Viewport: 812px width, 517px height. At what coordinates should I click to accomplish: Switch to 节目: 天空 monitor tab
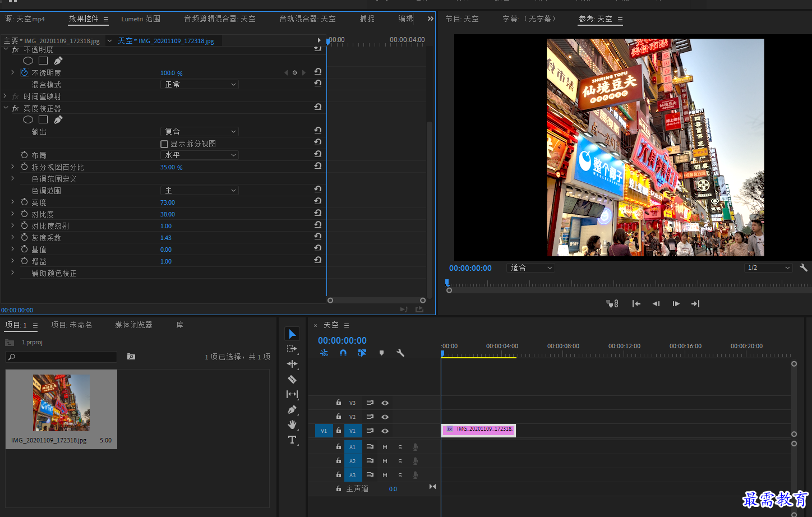[462, 19]
